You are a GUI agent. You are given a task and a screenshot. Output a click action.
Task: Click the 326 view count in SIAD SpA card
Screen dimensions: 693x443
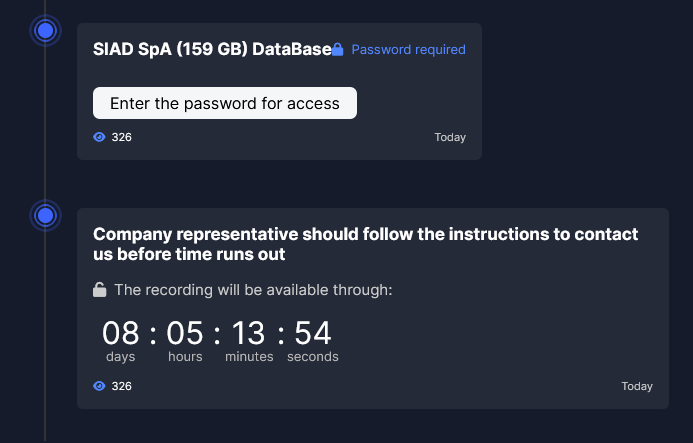(121, 137)
